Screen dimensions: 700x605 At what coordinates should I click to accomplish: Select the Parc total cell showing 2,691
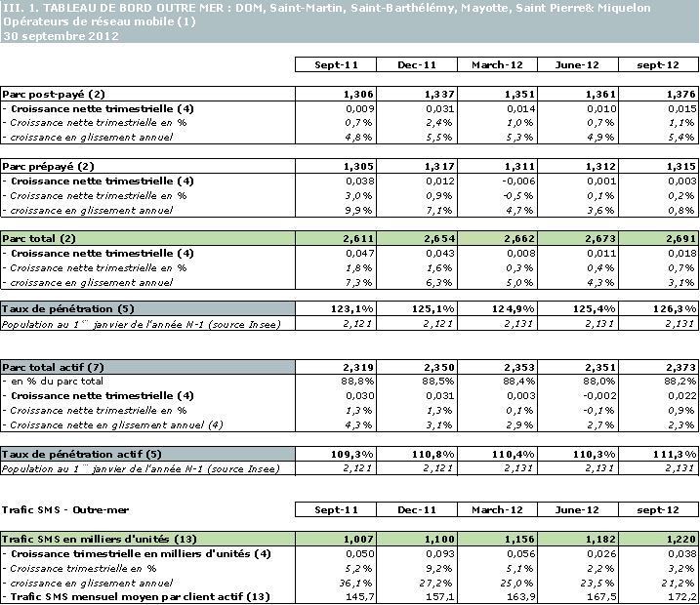coord(659,238)
